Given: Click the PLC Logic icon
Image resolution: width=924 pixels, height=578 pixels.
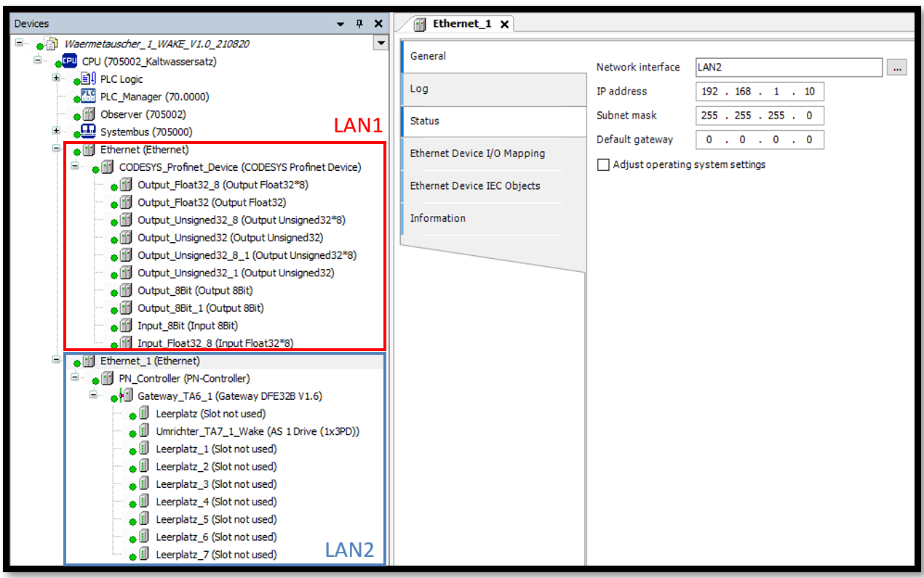Looking at the screenshot, I should coord(88,79).
